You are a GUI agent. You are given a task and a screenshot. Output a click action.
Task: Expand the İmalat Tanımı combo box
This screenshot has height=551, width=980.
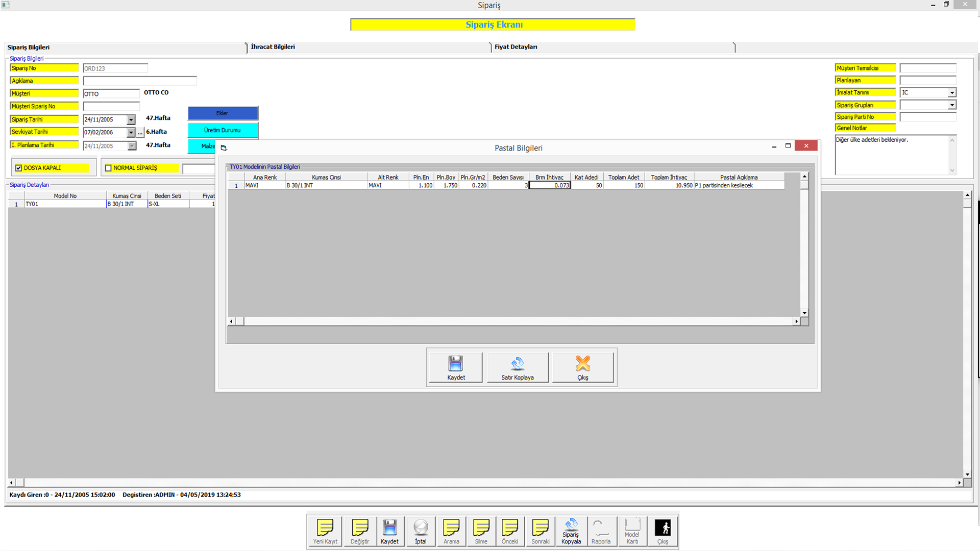pos(952,93)
